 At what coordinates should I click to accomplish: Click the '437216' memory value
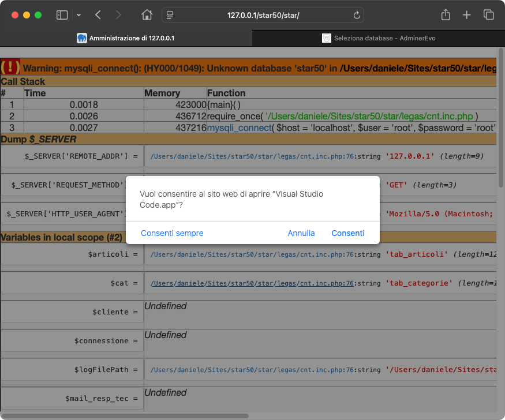pyautogui.click(x=190, y=127)
